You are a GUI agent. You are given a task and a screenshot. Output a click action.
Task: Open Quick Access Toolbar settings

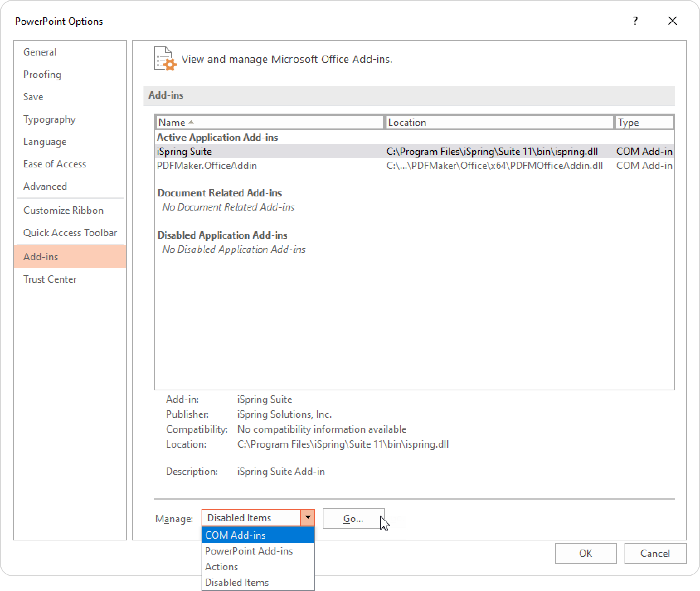(70, 233)
